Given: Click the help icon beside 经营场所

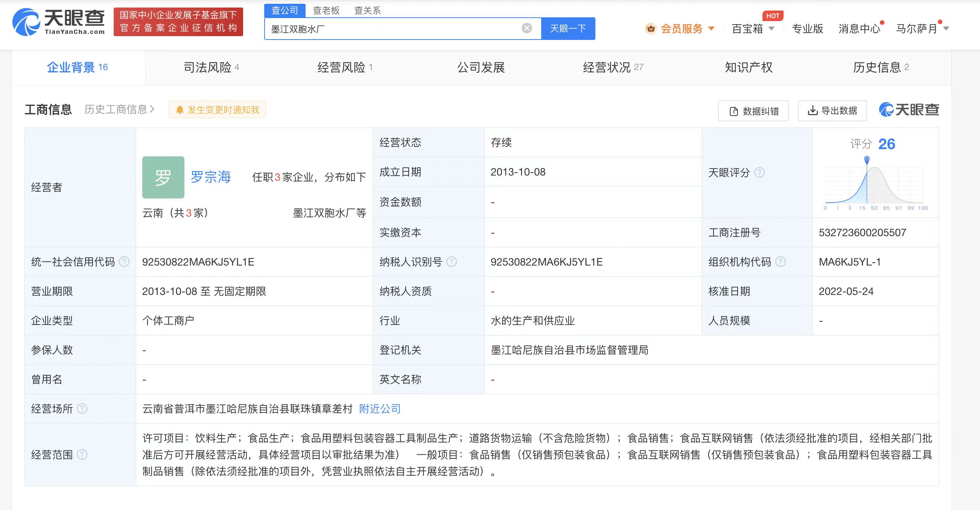Looking at the screenshot, I should pos(82,409).
